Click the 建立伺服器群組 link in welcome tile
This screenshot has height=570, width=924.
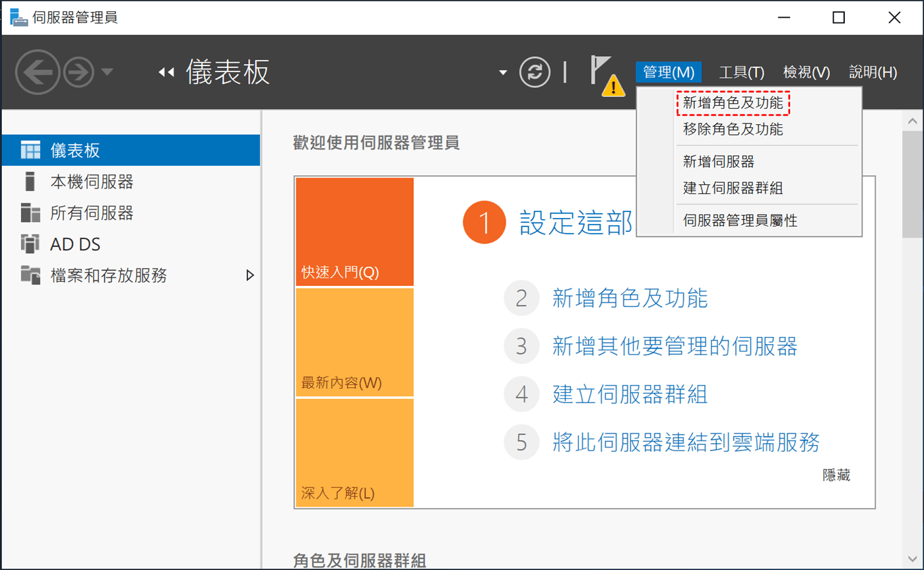pos(630,394)
